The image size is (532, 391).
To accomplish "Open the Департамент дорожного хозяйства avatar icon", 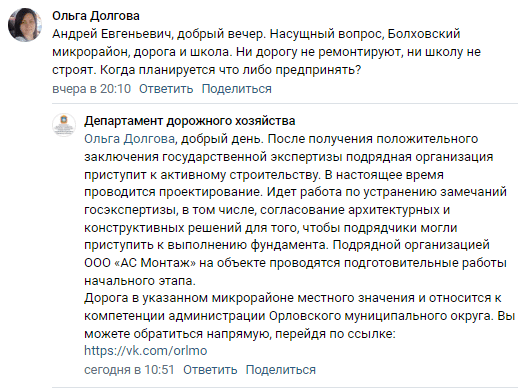I will [x=64, y=125].
